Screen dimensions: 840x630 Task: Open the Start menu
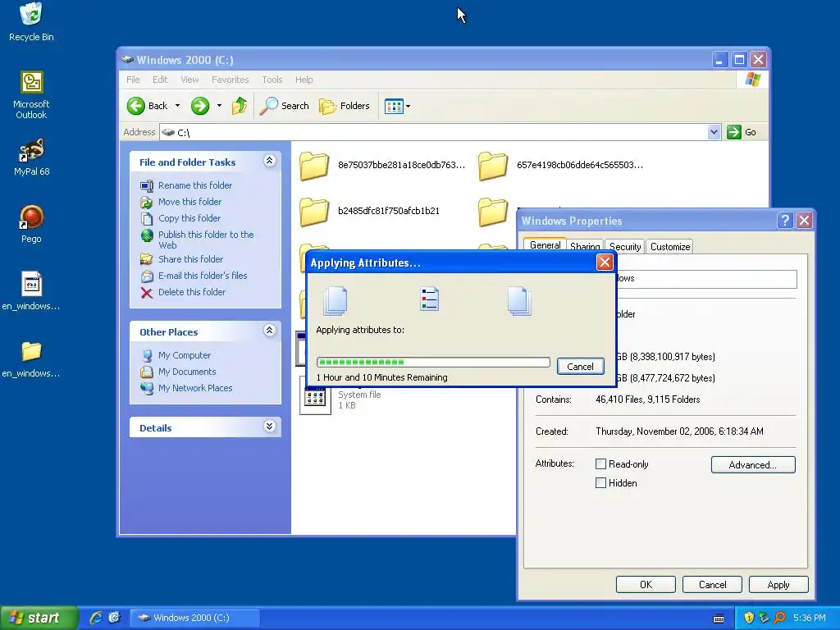(x=39, y=618)
